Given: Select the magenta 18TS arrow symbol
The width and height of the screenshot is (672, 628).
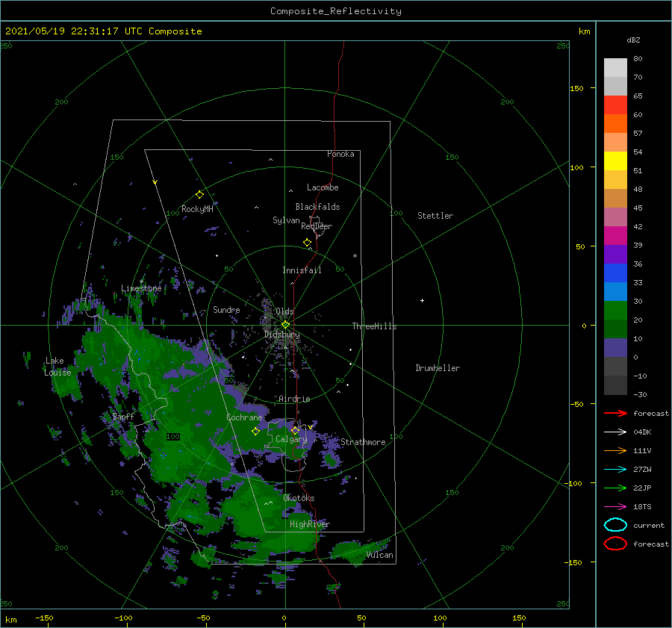Looking at the screenshot, I should (615, 507).
